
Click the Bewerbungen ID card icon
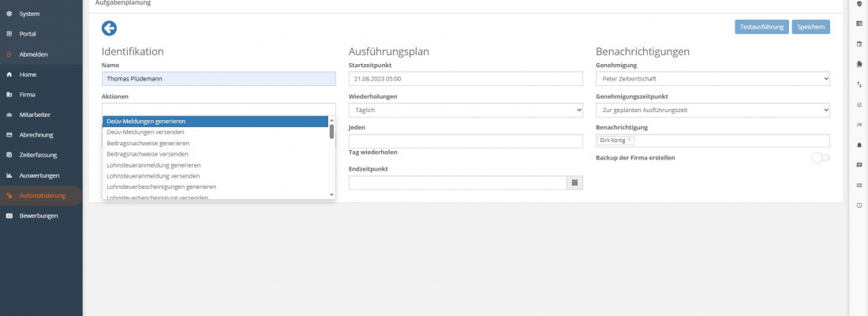pyautogui.click(x=9, y=216)
